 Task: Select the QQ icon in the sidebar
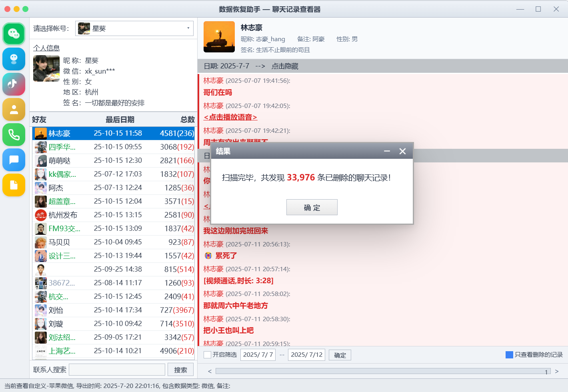tap(14, 59)
